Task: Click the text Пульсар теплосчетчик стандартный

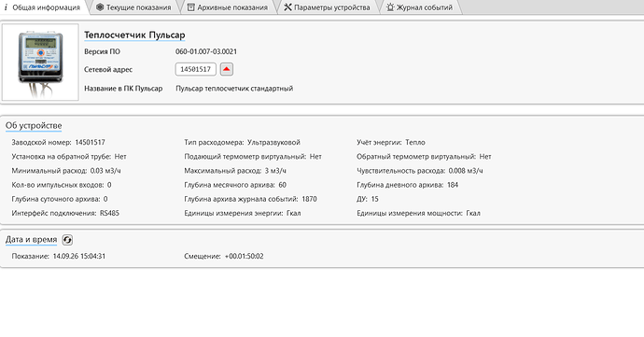Action: tap(234, 89)
